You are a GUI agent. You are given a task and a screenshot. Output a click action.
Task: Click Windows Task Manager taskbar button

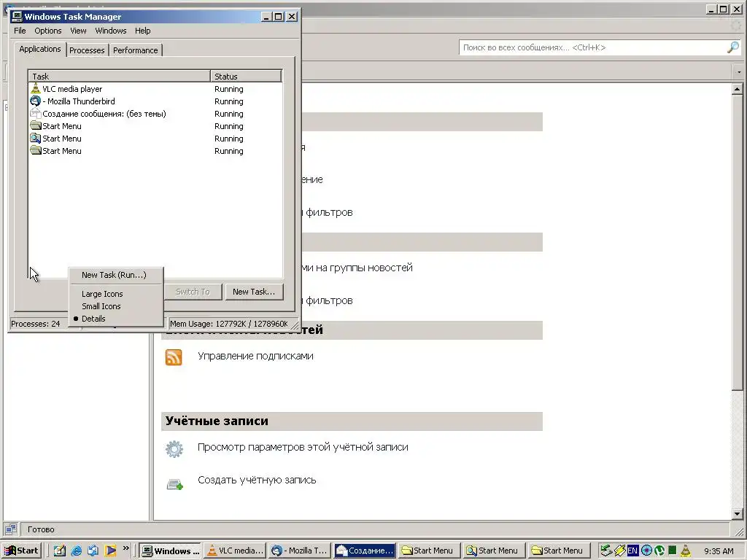click(170, 551)
